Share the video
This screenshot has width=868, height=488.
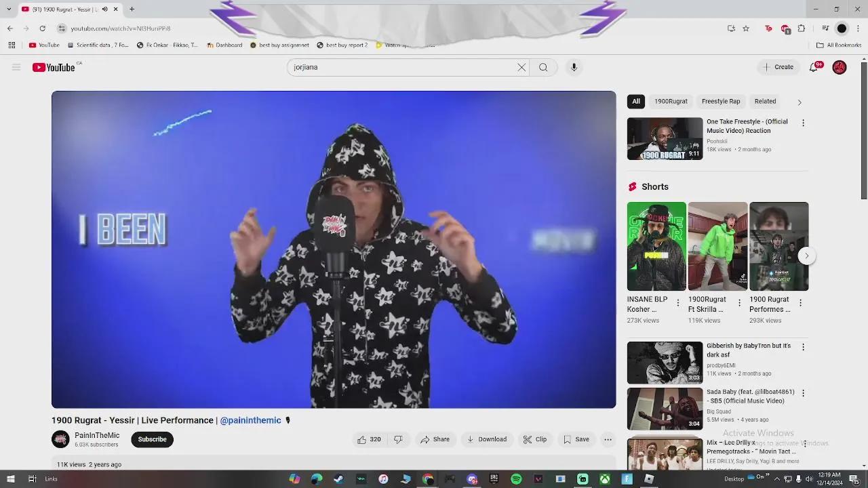(435, 439)
